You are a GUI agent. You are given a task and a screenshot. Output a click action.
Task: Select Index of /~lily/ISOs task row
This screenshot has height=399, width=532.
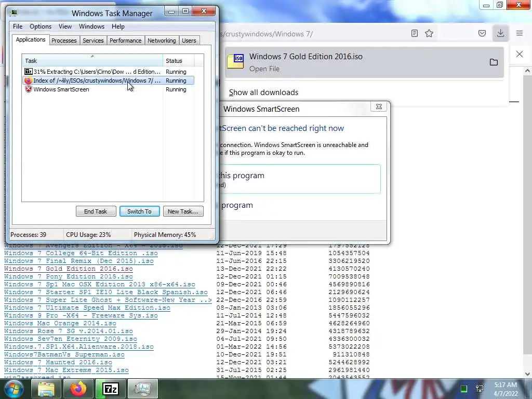click(109, 81)
